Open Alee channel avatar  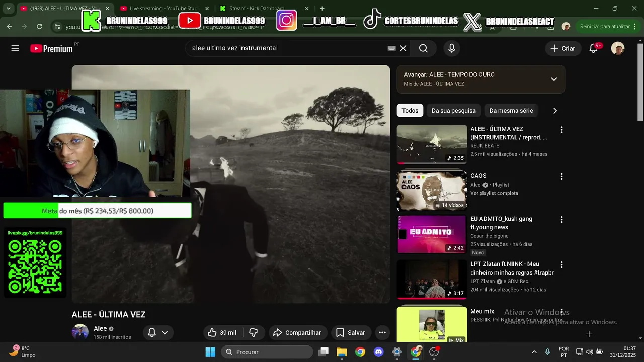80,332
